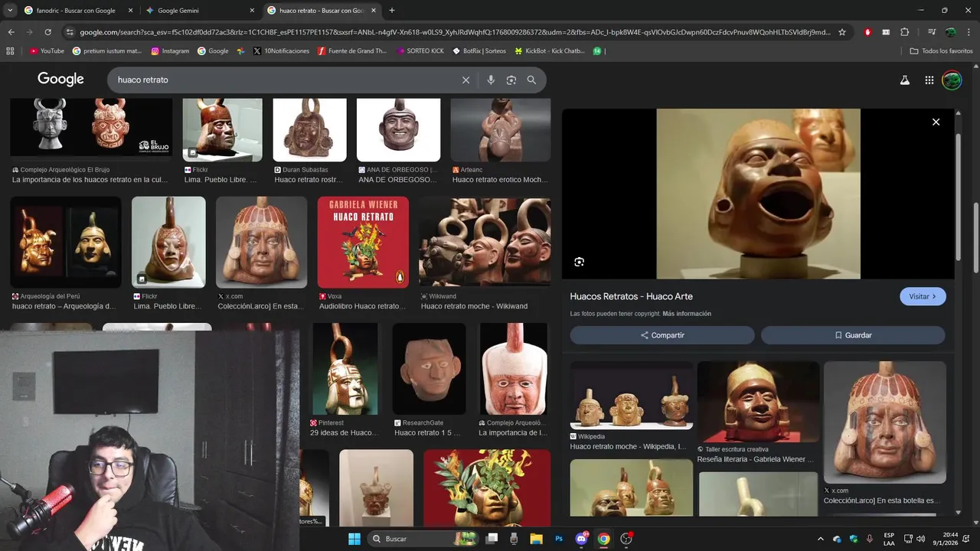Open Wikipedia related image in preview panel

pos(631,395)
